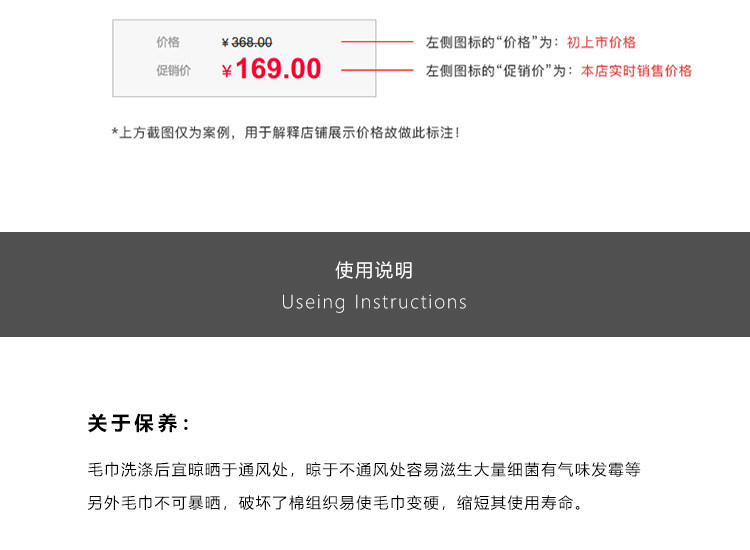The width and height of the screenshot is (750, 550).
Task: Click the red line beside ¥169.00
Action: click(x=377, y=70)
